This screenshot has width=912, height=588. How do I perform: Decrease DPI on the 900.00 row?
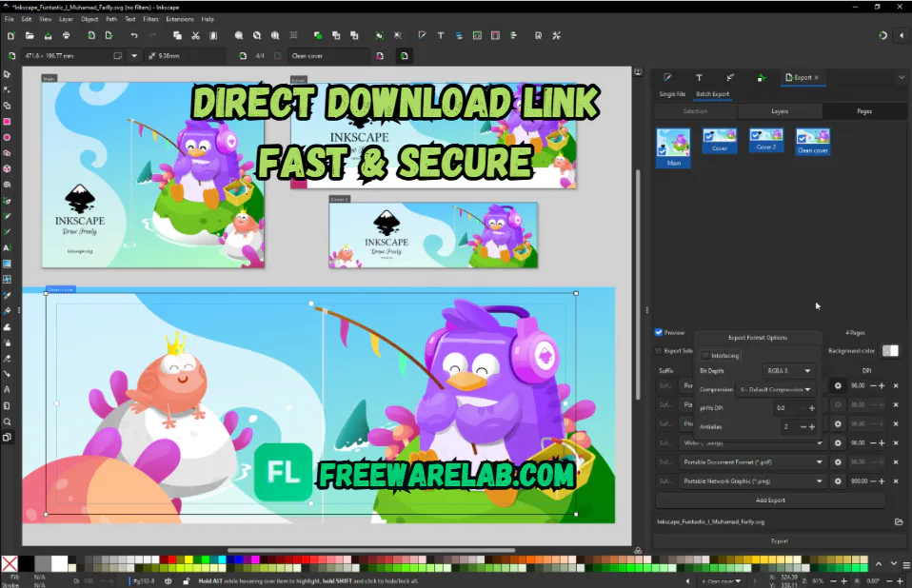click(873, 481)
